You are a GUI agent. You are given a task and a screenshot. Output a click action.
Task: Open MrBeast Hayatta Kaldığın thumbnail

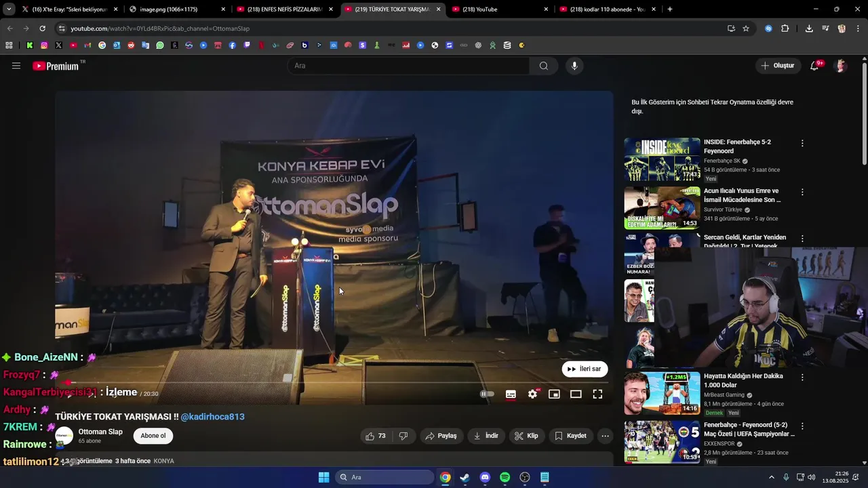point(662,393)
